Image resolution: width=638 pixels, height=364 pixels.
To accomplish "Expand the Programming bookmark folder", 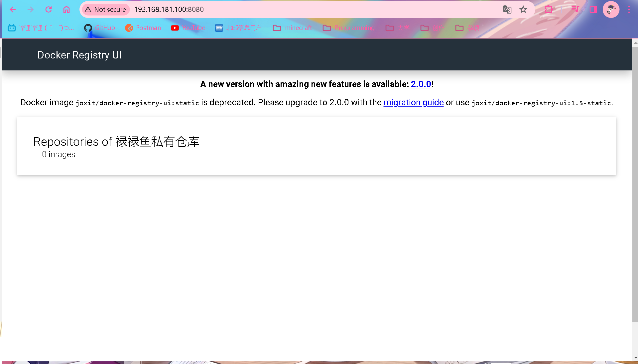I will coord(349,28).
